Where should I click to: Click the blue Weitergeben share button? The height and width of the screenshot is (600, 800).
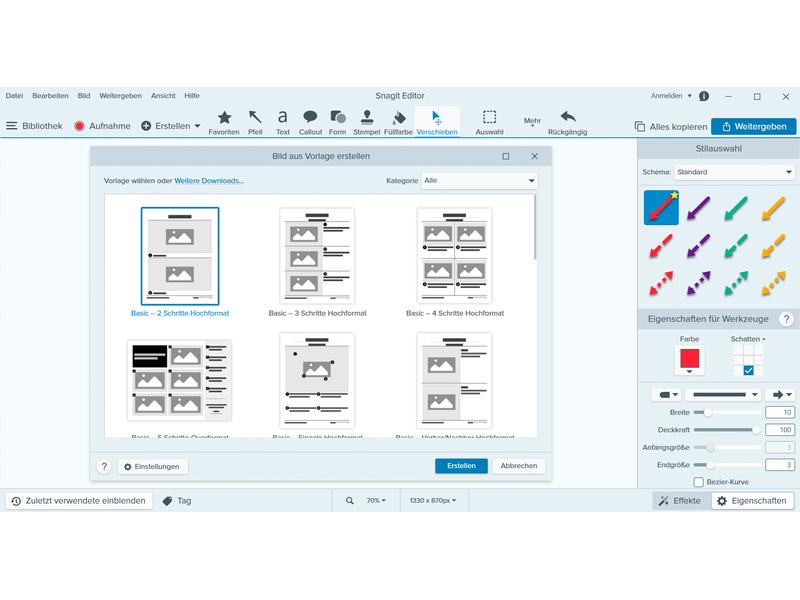click(x=754, y=127)
